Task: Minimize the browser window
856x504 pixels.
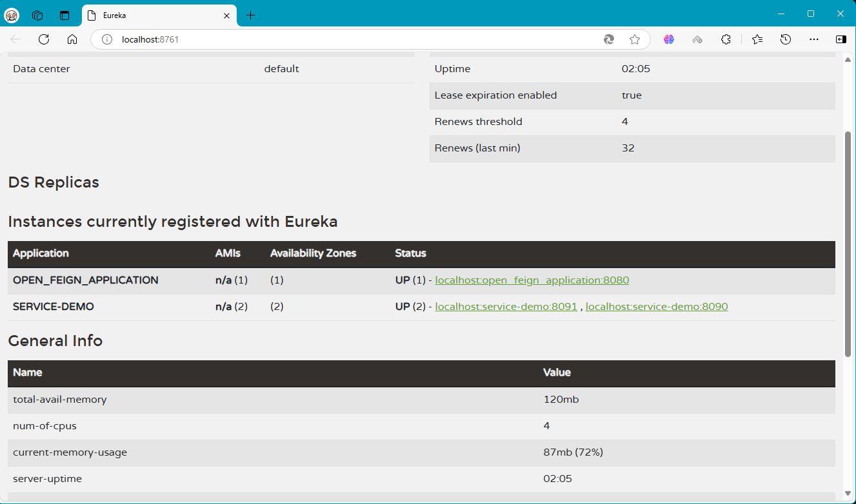Action: click(781, 14)
